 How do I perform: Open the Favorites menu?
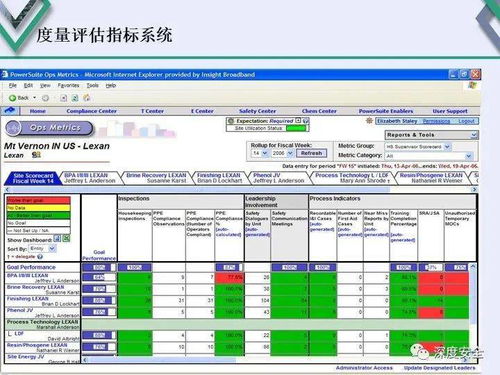[x=68, y=86]
